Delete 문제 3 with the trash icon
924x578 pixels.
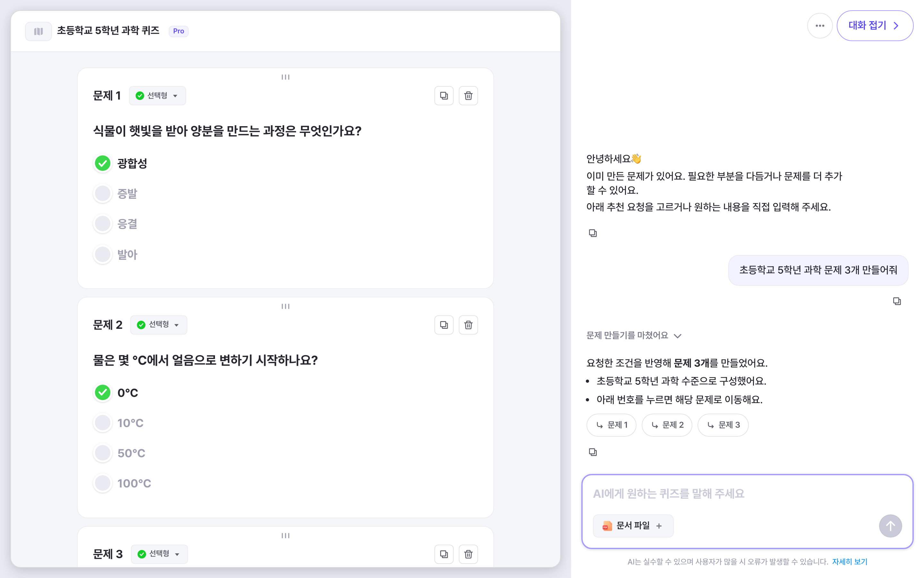[x=468, y=554]
